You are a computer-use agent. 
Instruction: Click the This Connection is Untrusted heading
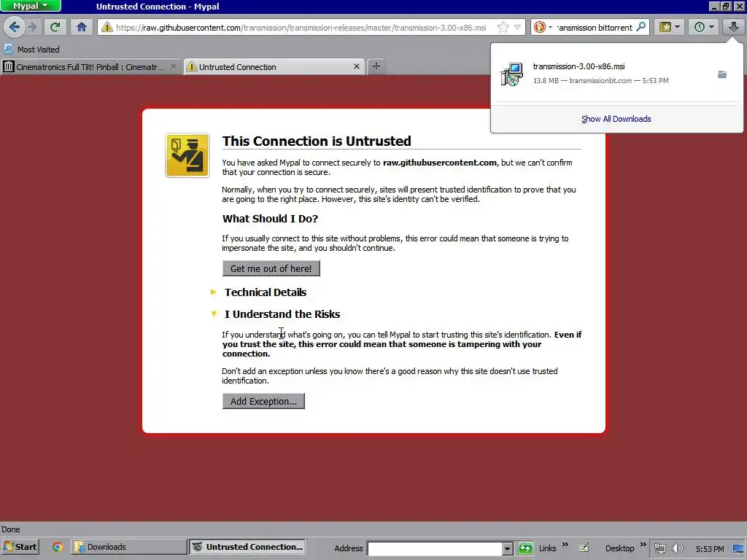click(317, 141)
